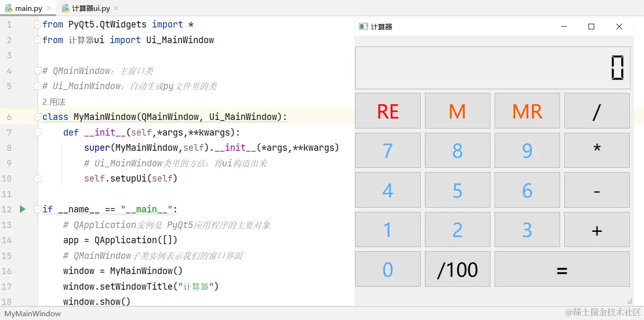Screen dimensions: 644x320
Task: Click digit 5 on the calculator
Action: (457, 190)
